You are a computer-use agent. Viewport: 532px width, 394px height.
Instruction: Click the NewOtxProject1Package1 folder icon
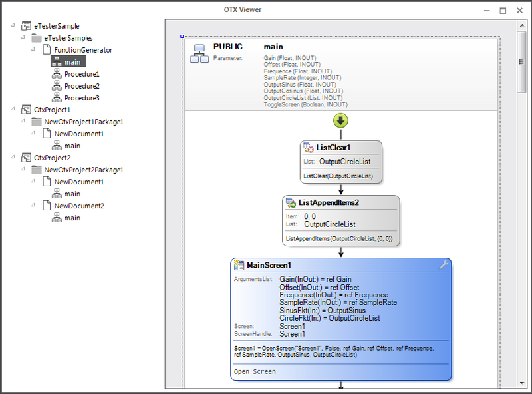click(37, 122)
